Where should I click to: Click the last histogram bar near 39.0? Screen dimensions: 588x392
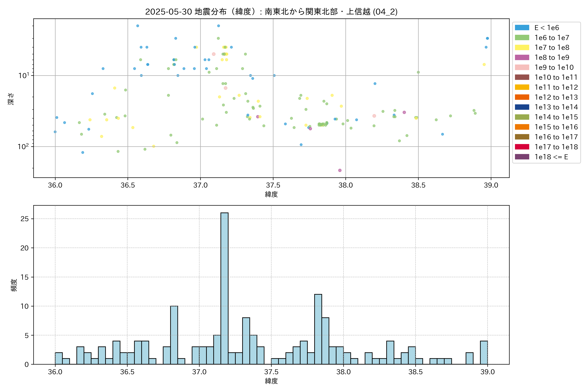tap(484, 352)
